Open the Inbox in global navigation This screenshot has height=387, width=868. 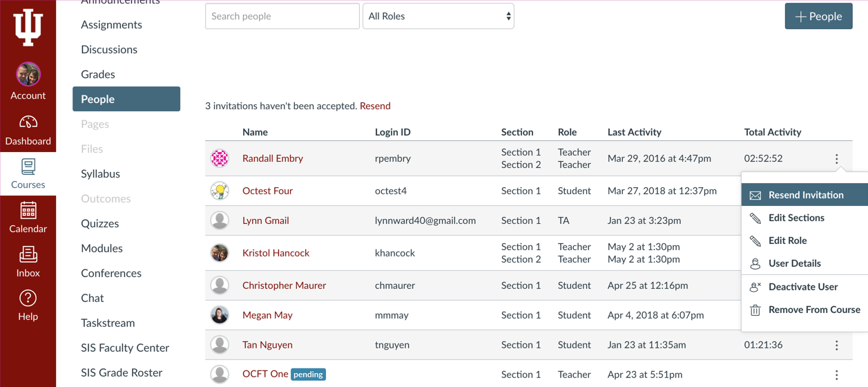[x=28, y=262]
